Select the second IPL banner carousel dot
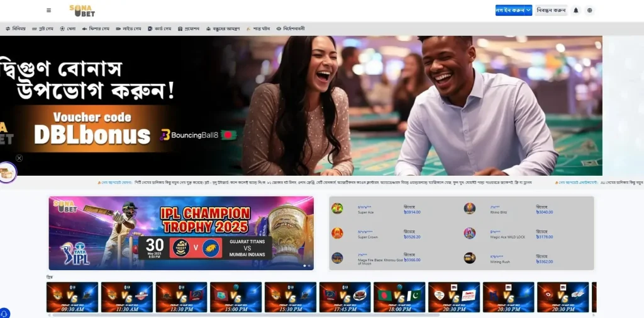 (x=309, y=266)
